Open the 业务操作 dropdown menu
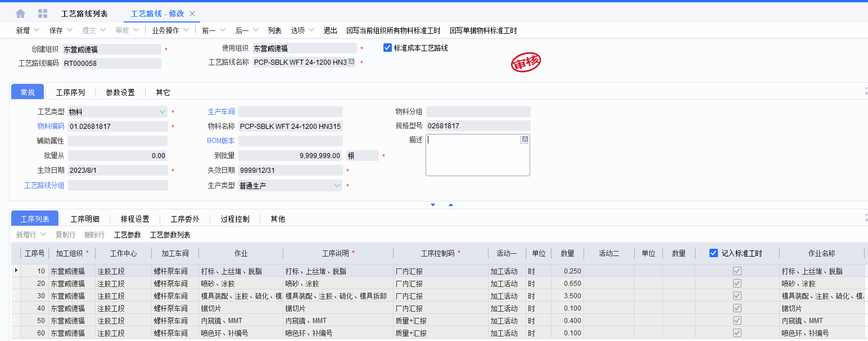This screenshot has height=341, width=868. [169, 30]
